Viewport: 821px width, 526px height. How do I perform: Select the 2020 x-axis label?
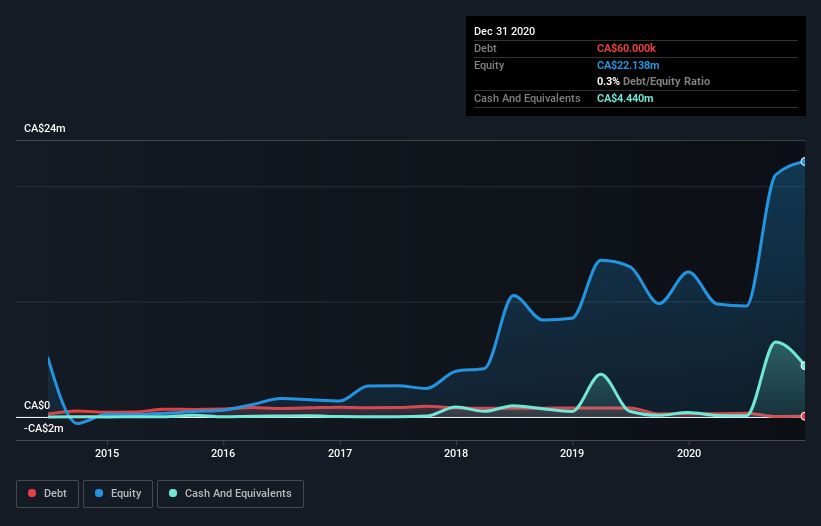[689, 453]
